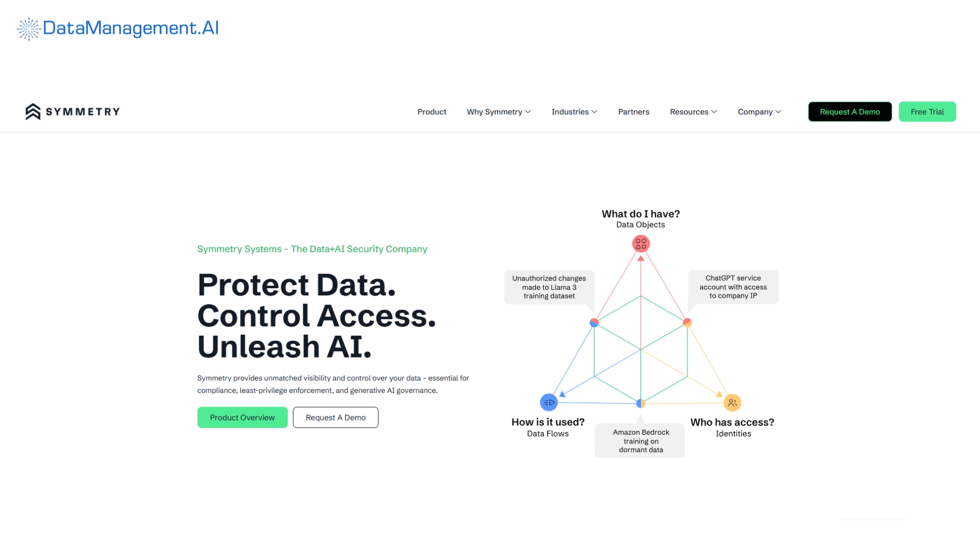The height and width of the screenshot is (551, 980).
Task: Select the blue node at the triangle's bottom
Action: (640, 403)
